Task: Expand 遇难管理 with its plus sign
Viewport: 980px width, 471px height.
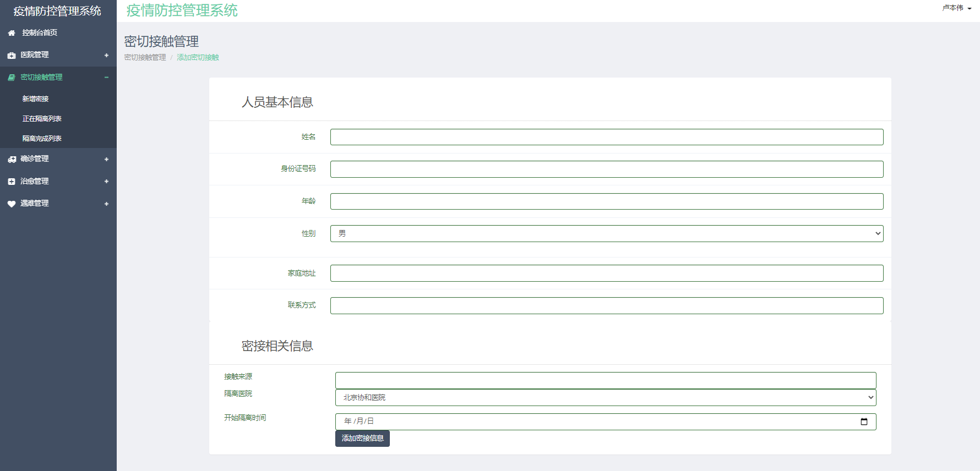Action: (106, 204)
